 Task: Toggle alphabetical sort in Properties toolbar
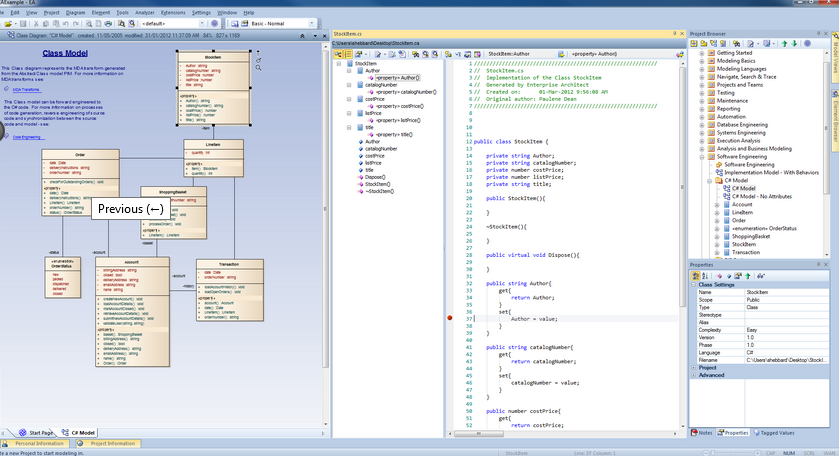coord(705,276)
